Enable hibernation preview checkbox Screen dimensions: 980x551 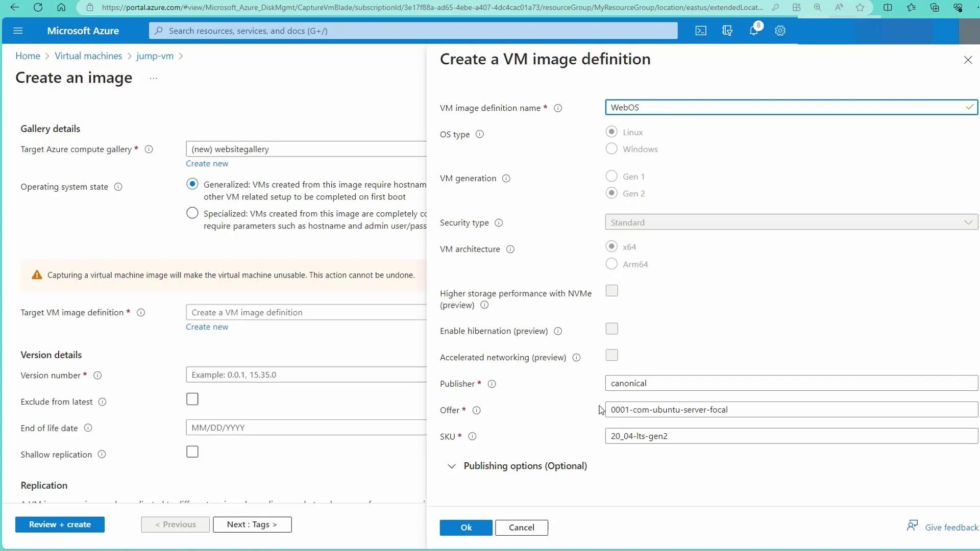[611, 329]
